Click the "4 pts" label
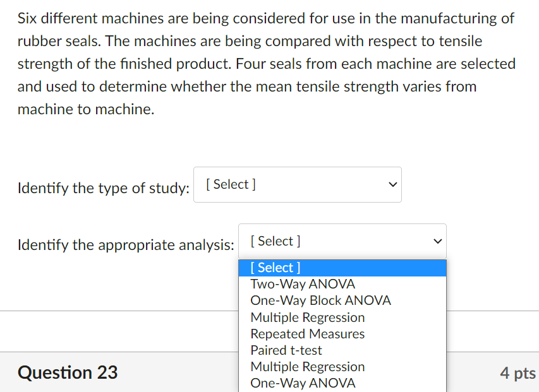539x392 pixels. click(518, 373)
